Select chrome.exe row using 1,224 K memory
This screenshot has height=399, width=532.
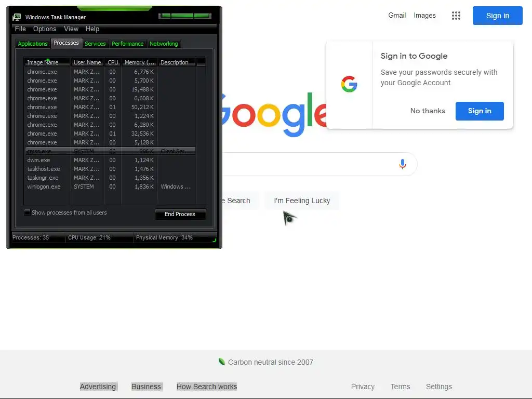(110, 116)
